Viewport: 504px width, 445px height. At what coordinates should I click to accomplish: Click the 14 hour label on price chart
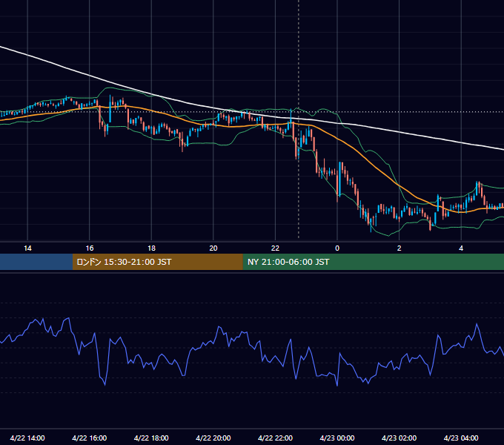pyautogui.click(x=27, y=248)
